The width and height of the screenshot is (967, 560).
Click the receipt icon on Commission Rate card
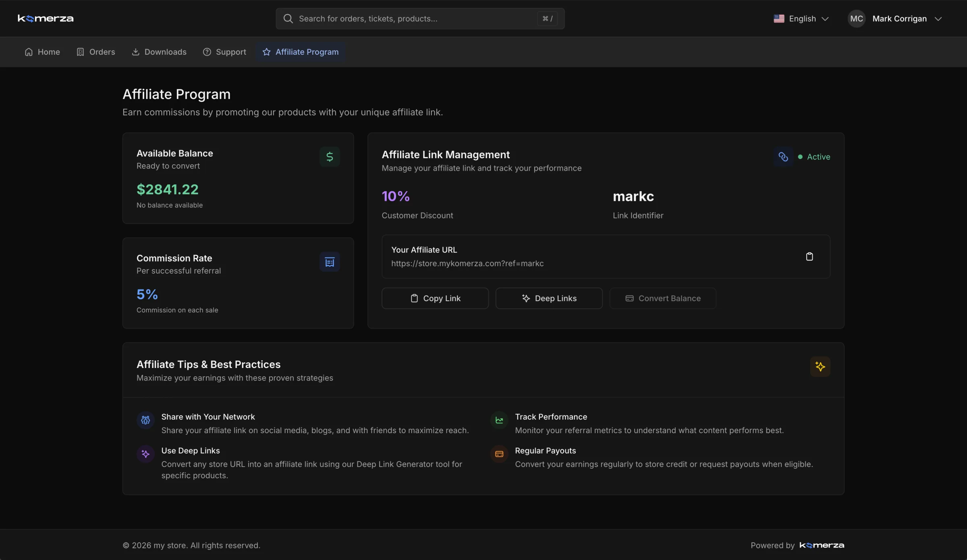(x=330, y=262)
